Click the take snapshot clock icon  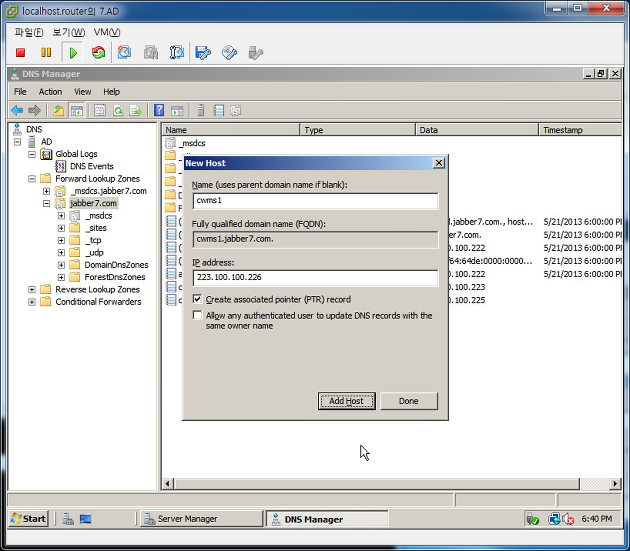click(125, 52)
